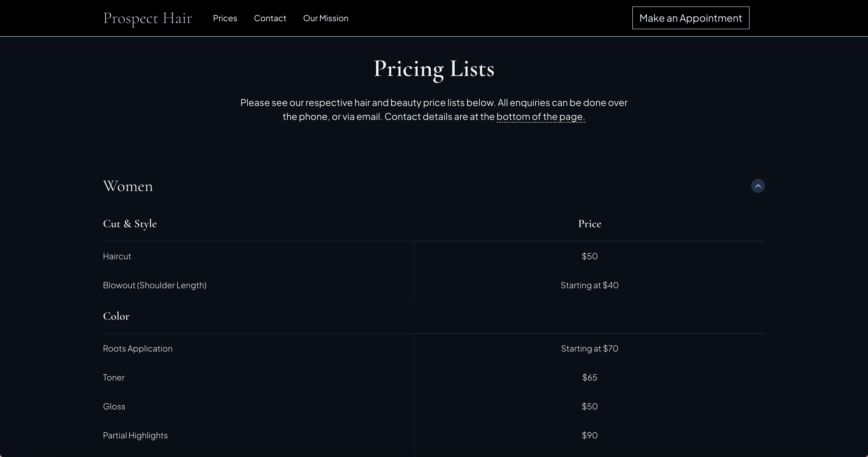The width and height of the screenshot is (868, 457).
Task: Select the Blowout (Shoulder Length) row
Action: pyautogui.click(x=155, y=285)
